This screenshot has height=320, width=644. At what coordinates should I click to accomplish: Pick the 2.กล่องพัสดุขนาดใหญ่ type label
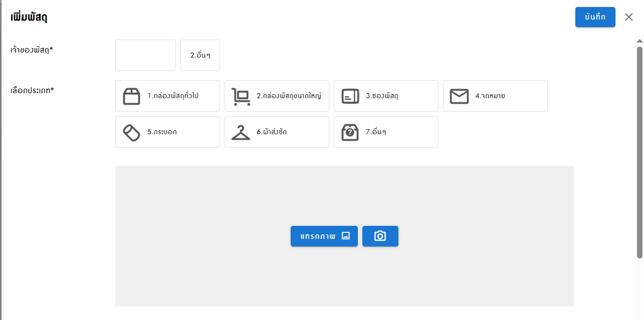point(289,96)
